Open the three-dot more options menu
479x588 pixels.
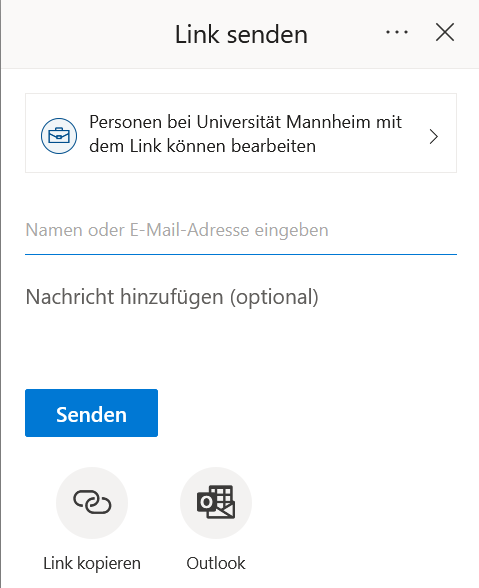coord(396,33)
